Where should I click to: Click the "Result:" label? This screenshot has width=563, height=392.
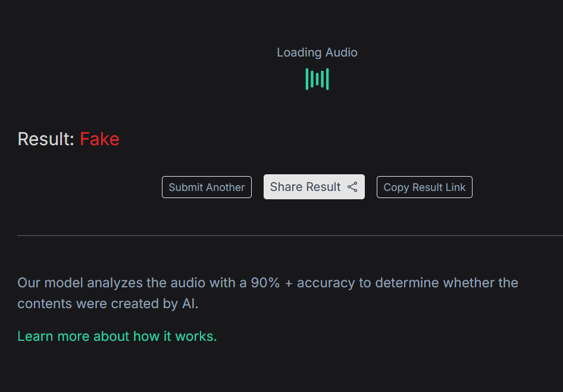point(46,139)
